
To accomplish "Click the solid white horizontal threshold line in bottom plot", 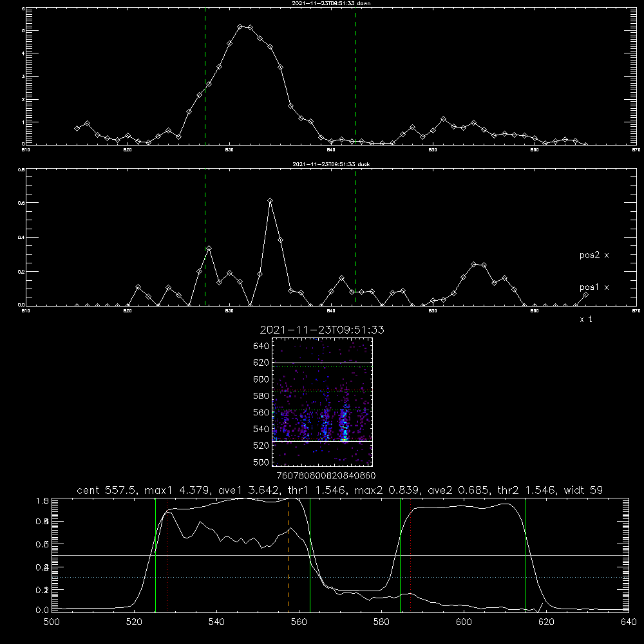I will [x=340, y=555].
